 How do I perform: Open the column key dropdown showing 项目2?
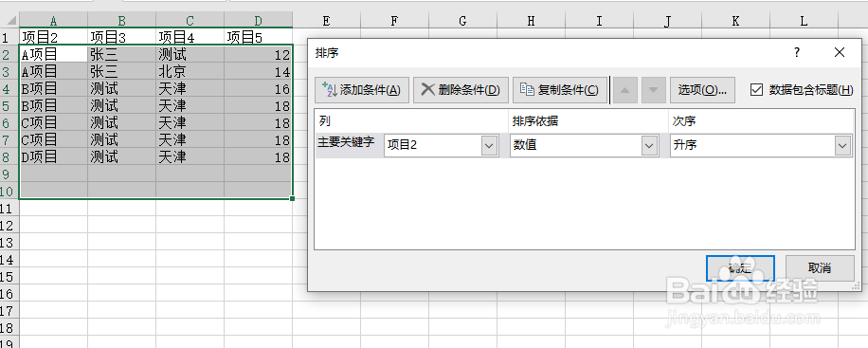tap(489, 146)
